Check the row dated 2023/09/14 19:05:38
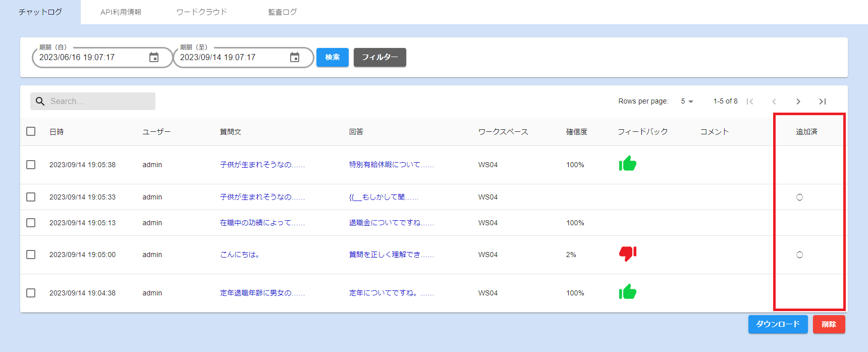868x352 pixels. pyautogui.click(x=31, y=165)
